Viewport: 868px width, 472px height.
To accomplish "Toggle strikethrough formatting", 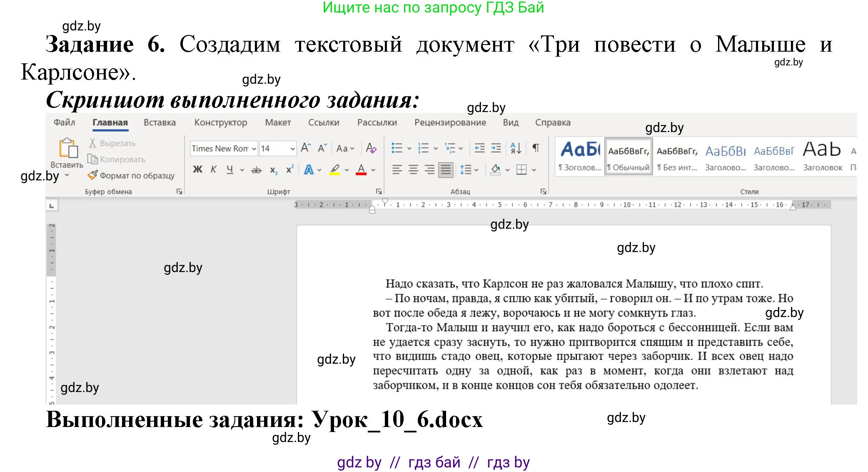I will [x=256, y=170].
